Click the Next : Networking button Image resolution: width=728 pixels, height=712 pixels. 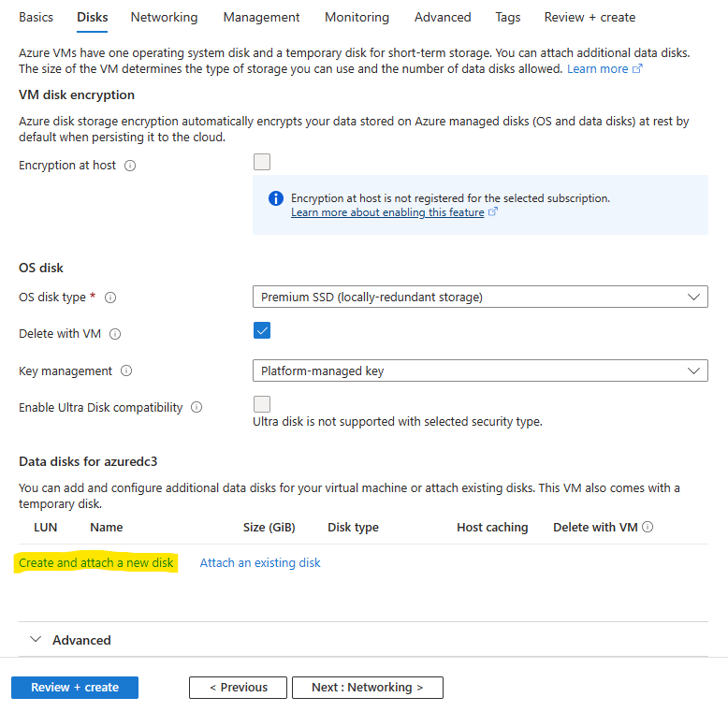click(367, 688)
